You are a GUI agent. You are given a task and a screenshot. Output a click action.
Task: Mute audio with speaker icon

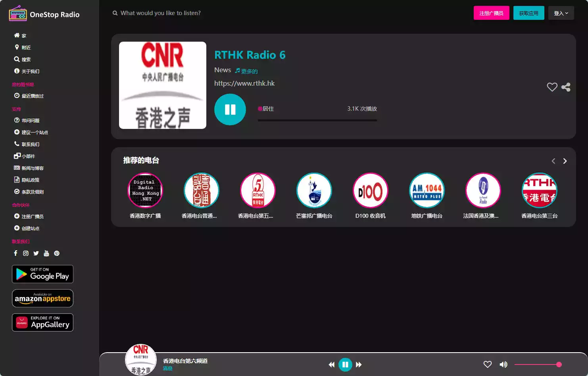(x=503, y=364)
